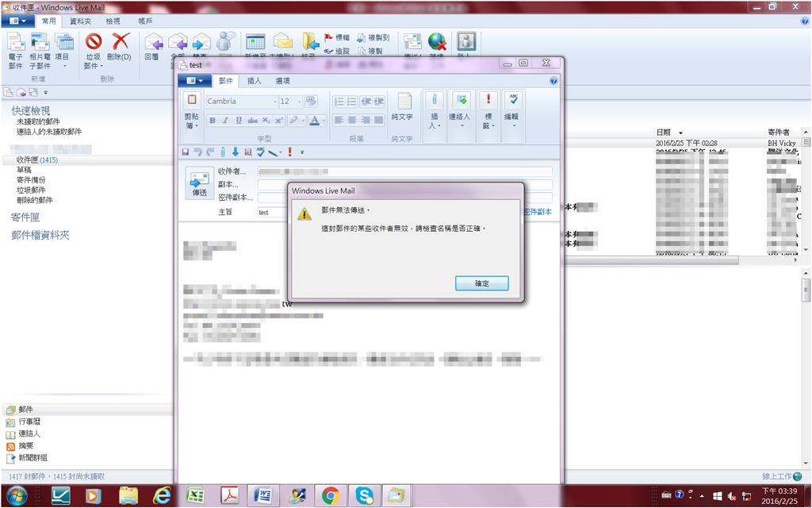This screenshot has height=508, width=812.
Task: Select the 草稿 drafts folder
Action: [24, 170]
